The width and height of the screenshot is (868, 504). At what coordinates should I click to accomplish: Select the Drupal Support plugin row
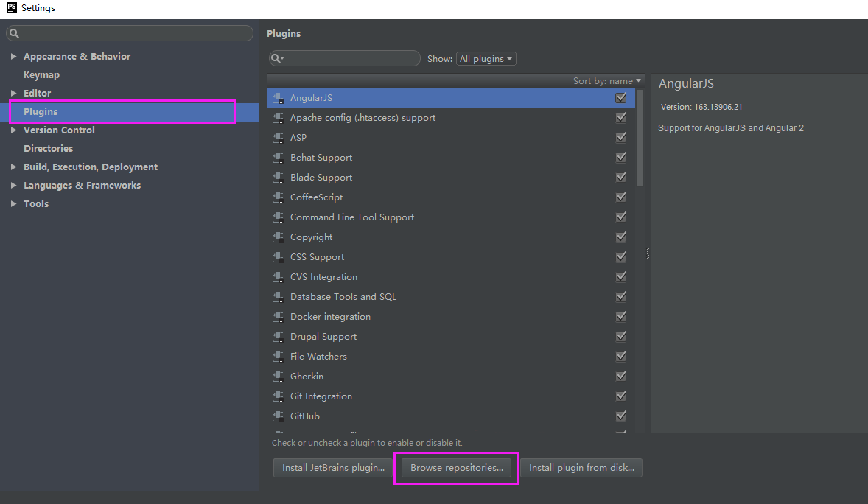(451, 337)
